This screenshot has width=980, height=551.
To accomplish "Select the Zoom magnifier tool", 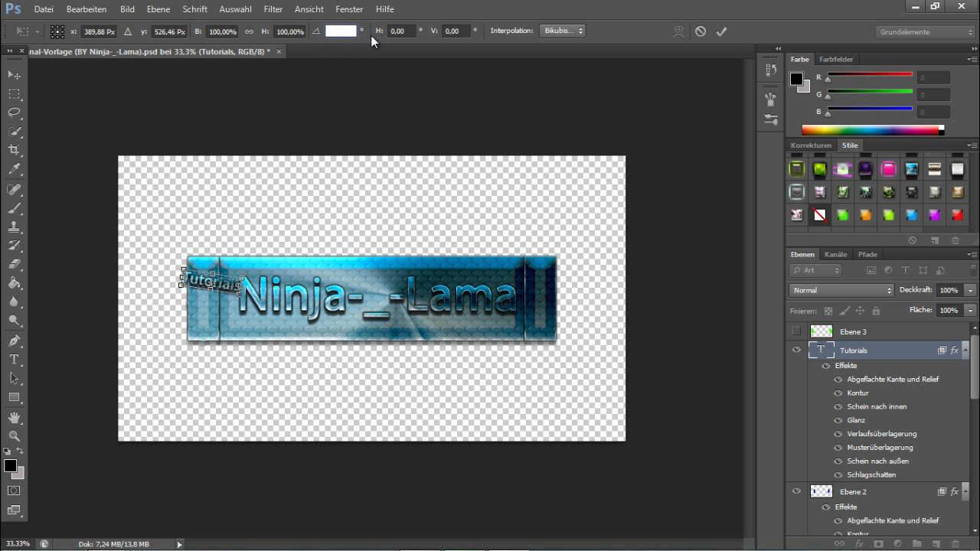I will (15, 436).
